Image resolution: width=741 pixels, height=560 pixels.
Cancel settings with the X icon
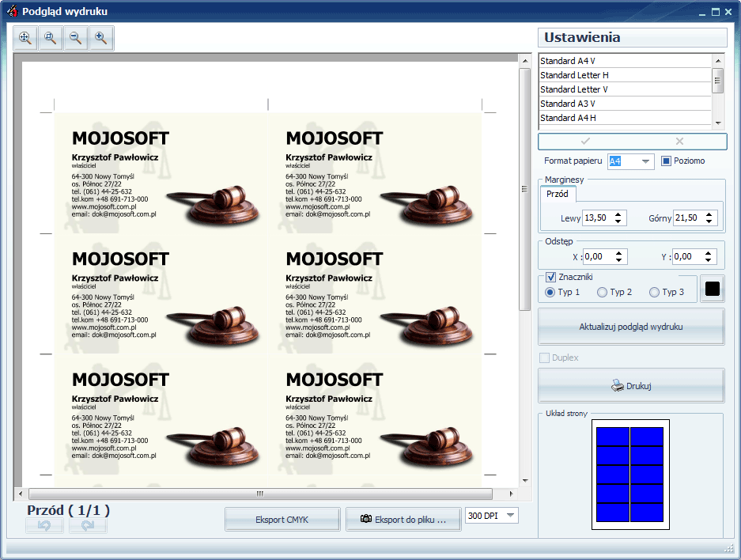pyautogui.click(x=679, y=142)
